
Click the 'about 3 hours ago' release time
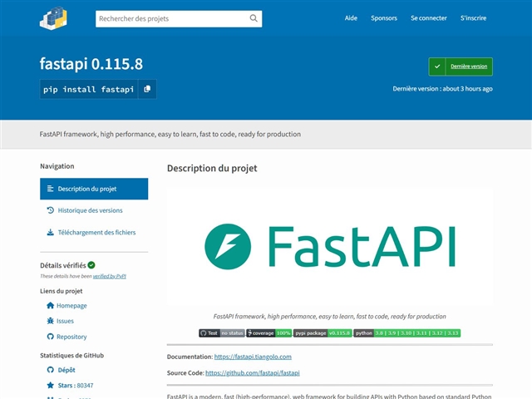click(x=467, y=89)
